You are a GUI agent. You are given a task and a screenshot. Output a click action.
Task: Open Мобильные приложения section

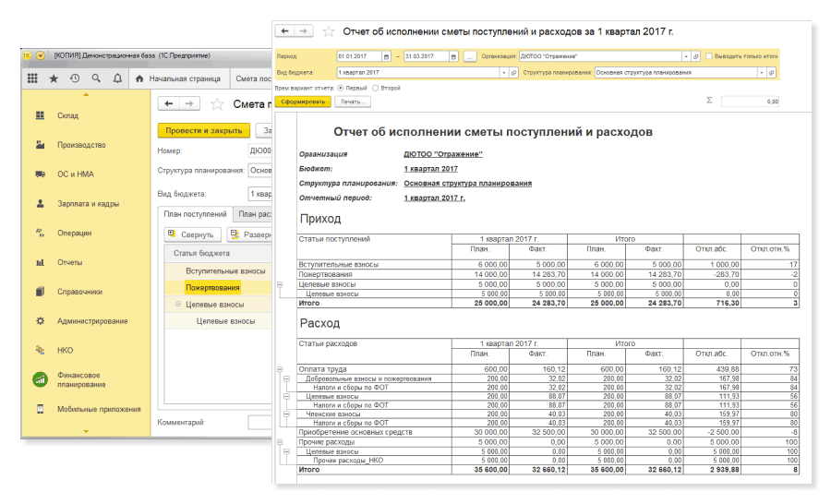pyautogui.click(x=99, y=409)
